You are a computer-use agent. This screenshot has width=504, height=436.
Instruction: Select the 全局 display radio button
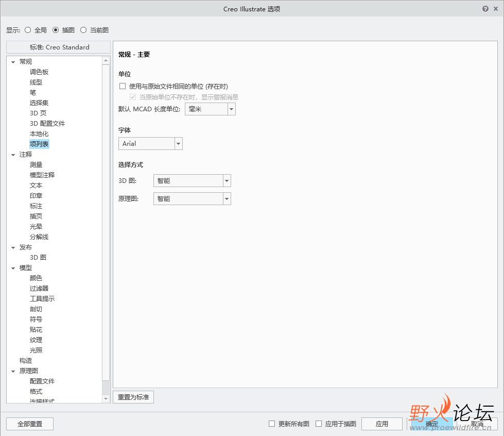(28, 30)
